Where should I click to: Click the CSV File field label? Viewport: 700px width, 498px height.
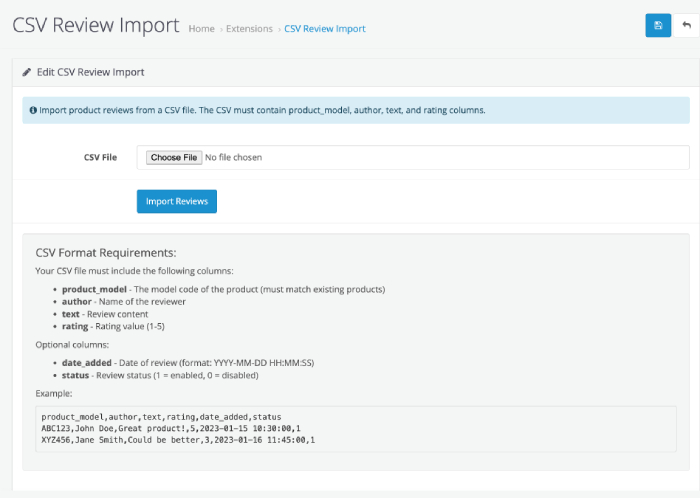pyautogui.click(x=100, y=158)
